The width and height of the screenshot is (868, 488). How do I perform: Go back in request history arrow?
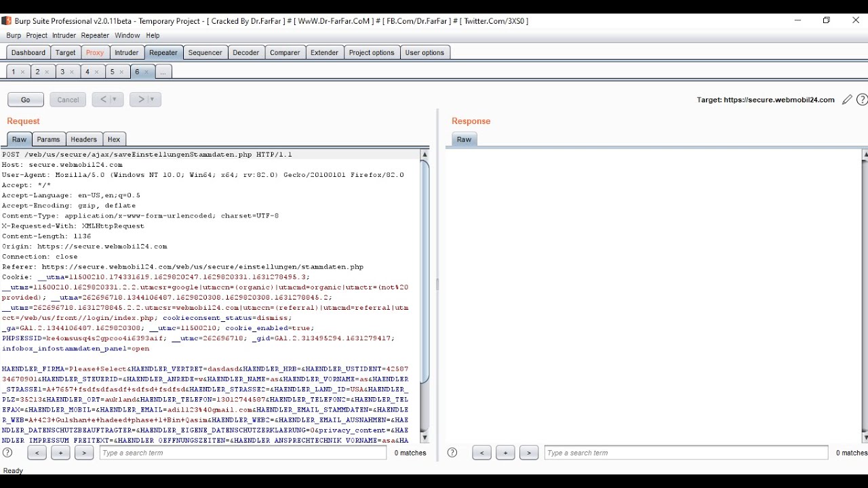click(103, 100)
